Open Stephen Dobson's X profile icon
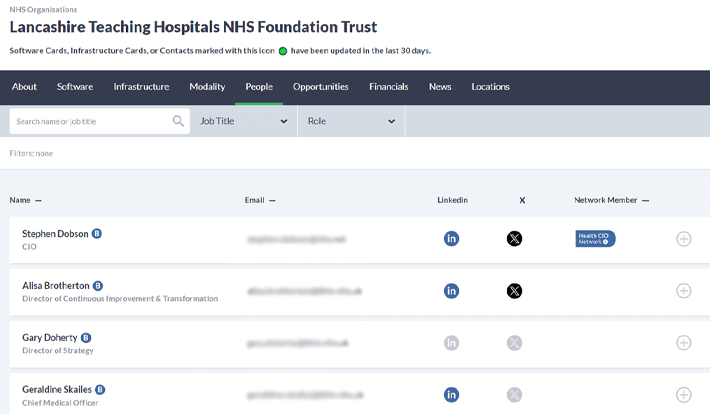 coord(514,239)
